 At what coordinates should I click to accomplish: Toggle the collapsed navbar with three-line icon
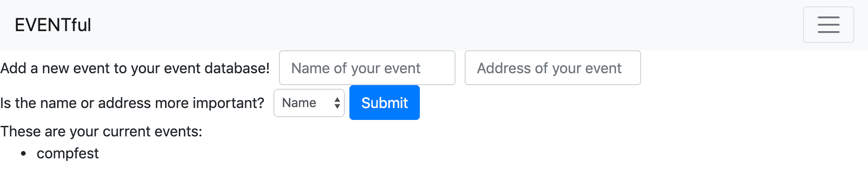[x=828, y=25]
